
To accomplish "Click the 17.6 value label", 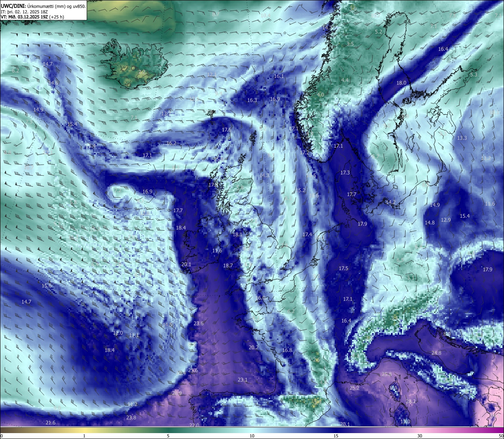I will [226, 130].
